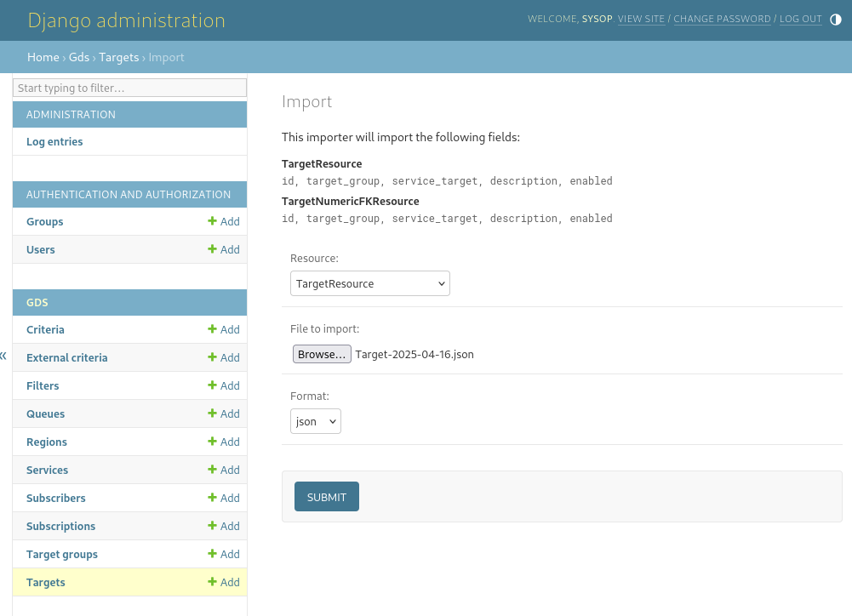Open Filters in sidebar

coord(43,385)
